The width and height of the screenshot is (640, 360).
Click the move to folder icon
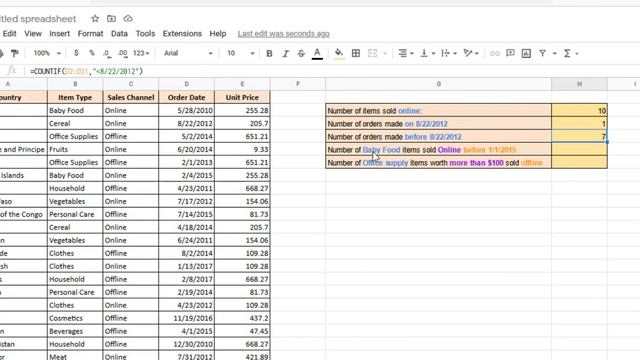click(111, 19)
